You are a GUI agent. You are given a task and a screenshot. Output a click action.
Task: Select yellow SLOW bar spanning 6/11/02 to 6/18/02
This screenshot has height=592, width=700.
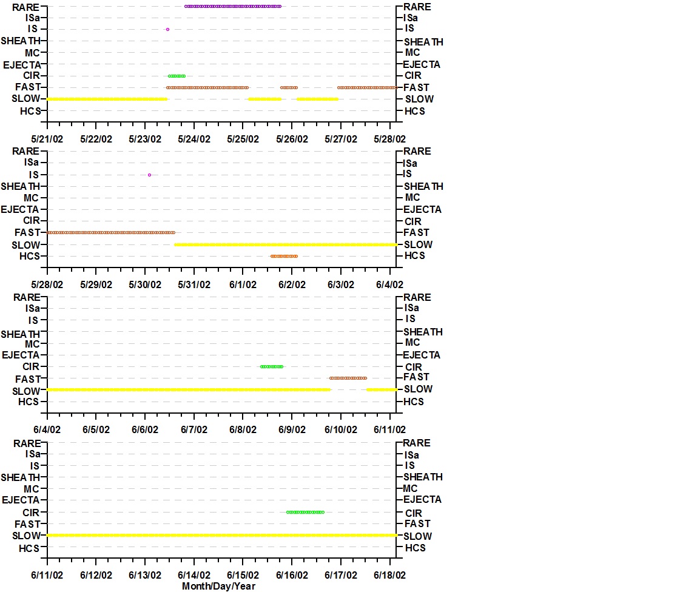click(222, 535)
